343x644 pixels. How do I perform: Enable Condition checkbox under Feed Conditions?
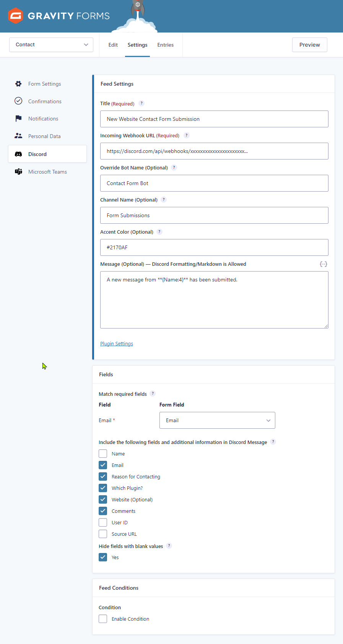click(x=103, y=619)
